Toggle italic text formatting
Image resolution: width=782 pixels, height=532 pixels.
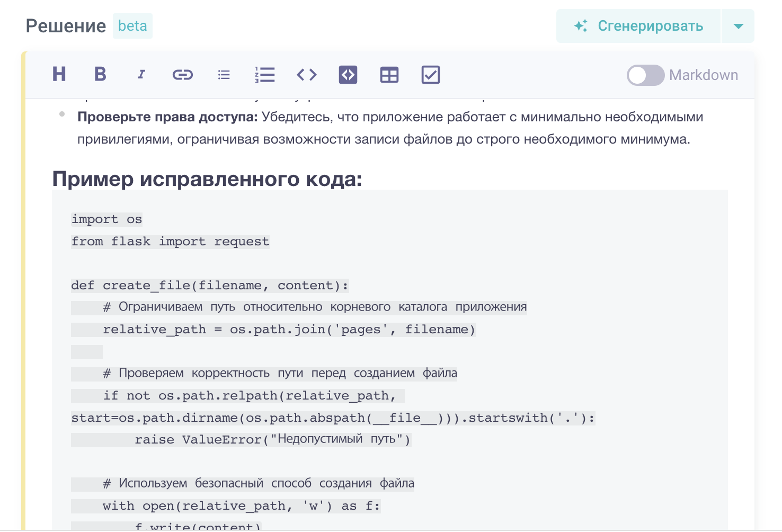point(141,75)
